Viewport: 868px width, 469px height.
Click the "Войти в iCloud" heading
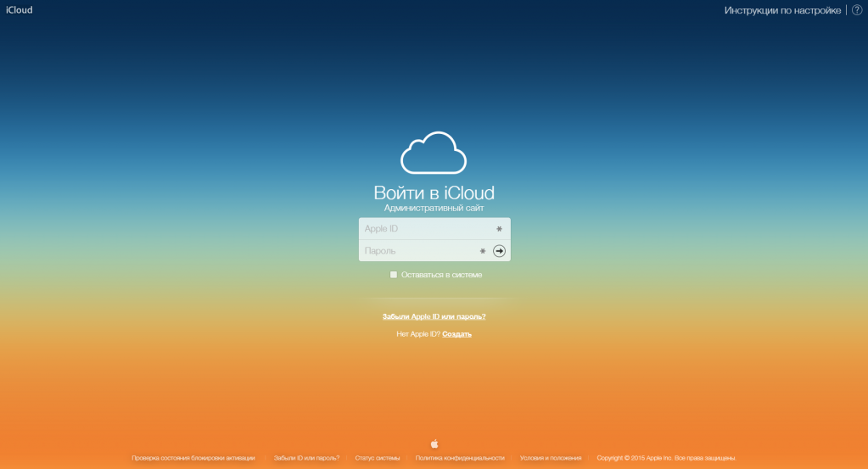434,193
